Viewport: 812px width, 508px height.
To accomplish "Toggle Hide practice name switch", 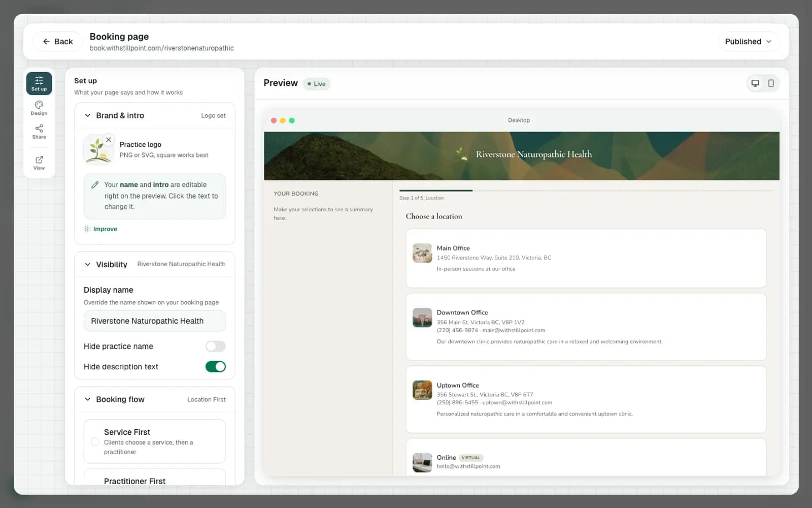I will pos(216,346).
